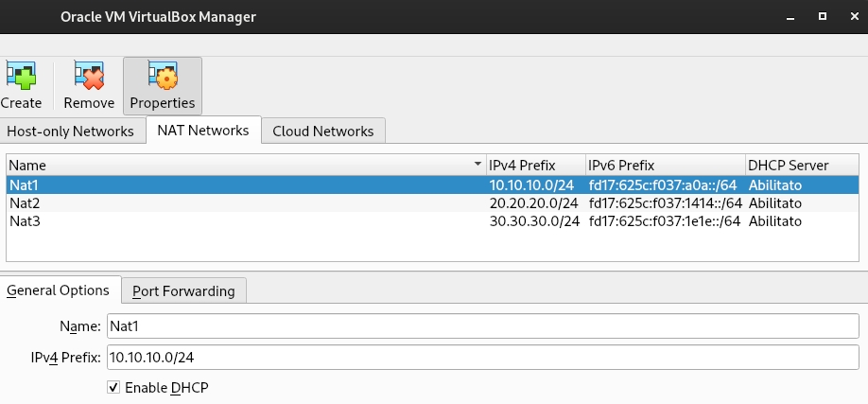This screenshot has width=868, height=404.
Task: Click the IPv4 Prefix input field
Action: click(x=482, y=358)
